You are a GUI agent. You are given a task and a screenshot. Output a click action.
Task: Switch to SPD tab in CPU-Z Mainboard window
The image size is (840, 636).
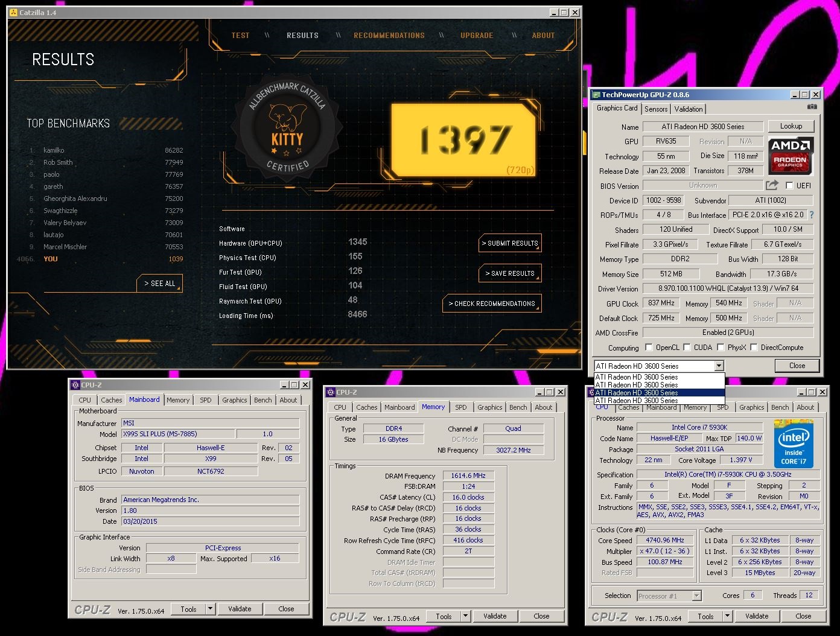click(x=206, y=400)
